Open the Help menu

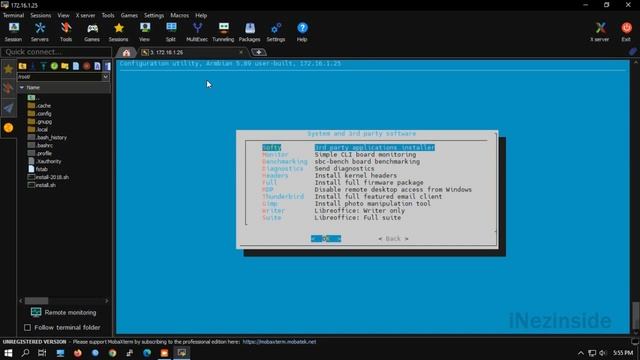point(201,16)
